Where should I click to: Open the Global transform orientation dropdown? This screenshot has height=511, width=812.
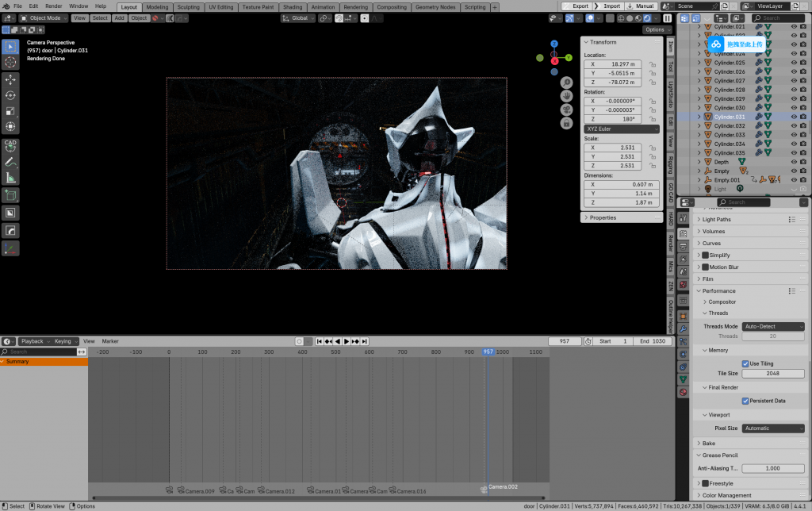(298, 18)
